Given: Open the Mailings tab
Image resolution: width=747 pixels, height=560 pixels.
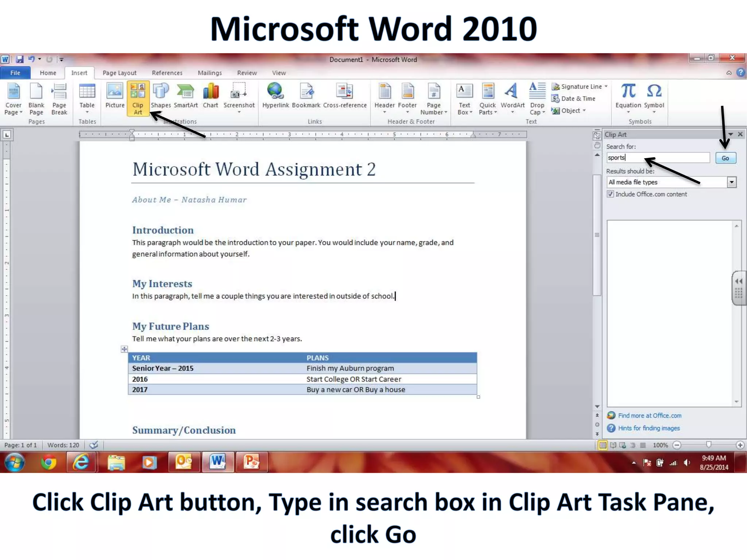Looking at the screenshot, I should click(210, 73).
